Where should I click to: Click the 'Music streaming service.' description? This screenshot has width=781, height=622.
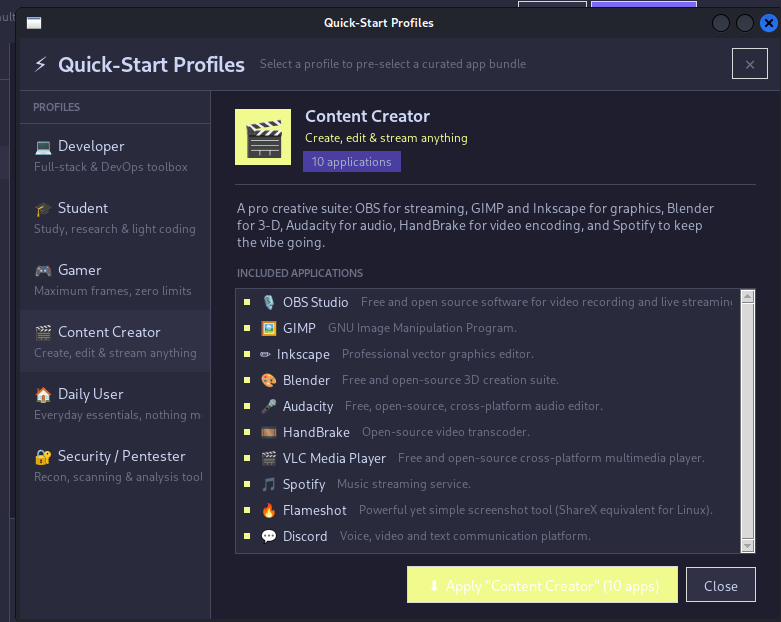click(404, 484)
